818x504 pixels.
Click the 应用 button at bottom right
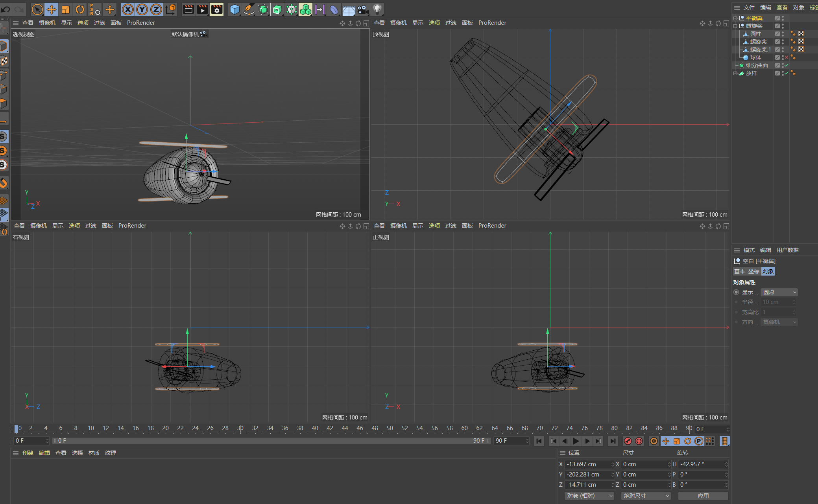tap(704, 496)
